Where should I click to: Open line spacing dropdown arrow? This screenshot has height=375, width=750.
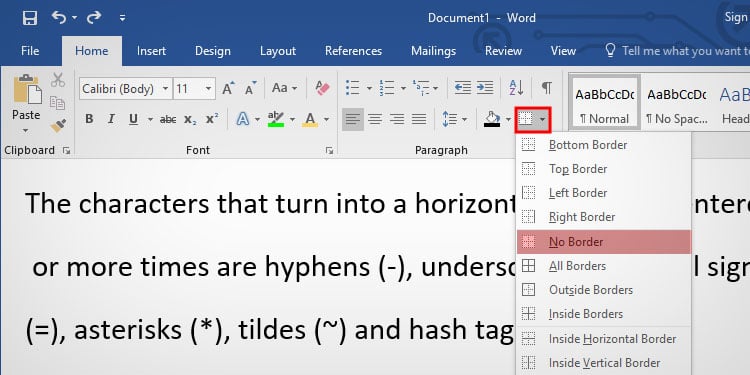pyautogui.click(x=464, y=119)
